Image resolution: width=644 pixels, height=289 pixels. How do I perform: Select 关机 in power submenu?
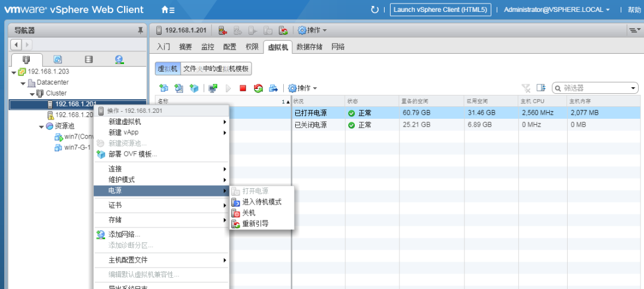tap(262, 213)
